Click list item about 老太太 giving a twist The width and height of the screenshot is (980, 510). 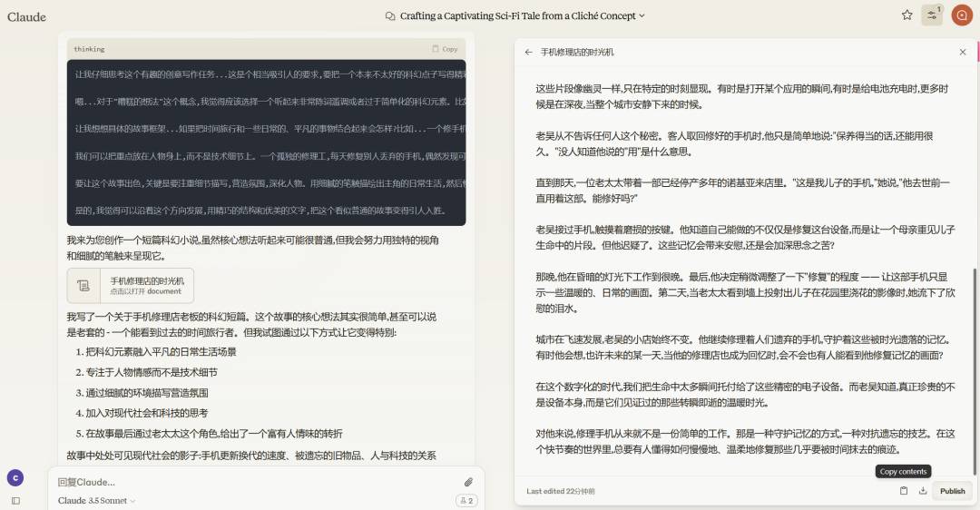coord(214,434)
